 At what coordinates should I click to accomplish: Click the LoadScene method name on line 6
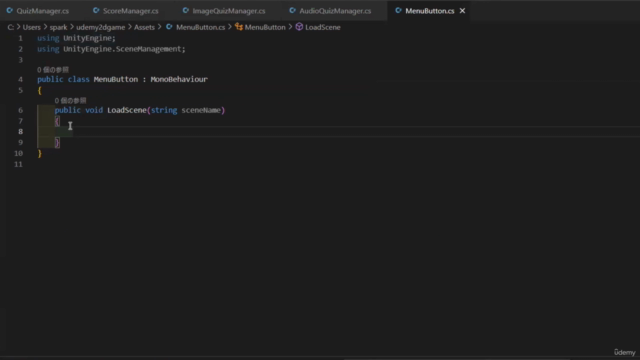point(127,110)
